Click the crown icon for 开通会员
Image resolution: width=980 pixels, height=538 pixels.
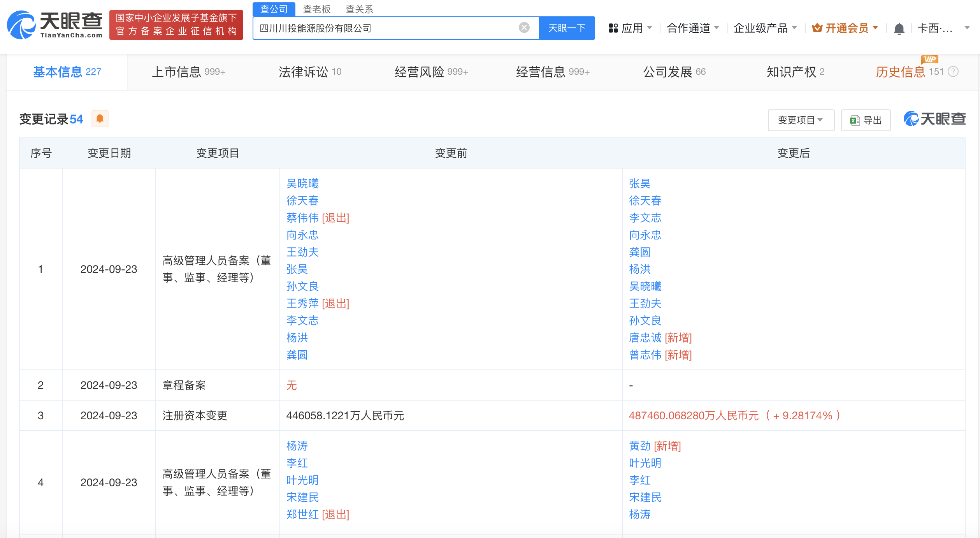pyautogui.click(x=817, y=28)
